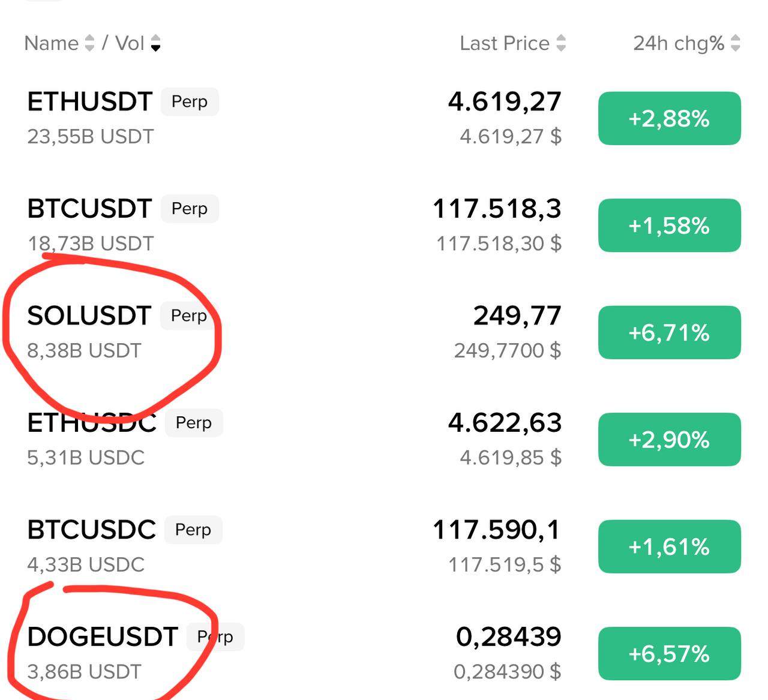The image size is (768, 700).
Task: Click the Name column header
Action: click(x=52, y=43)
